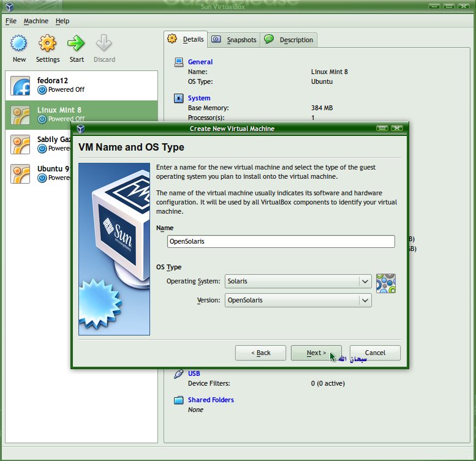
Task: Click the 'Ubuntu' OS Type value
Action: point(322,81)
